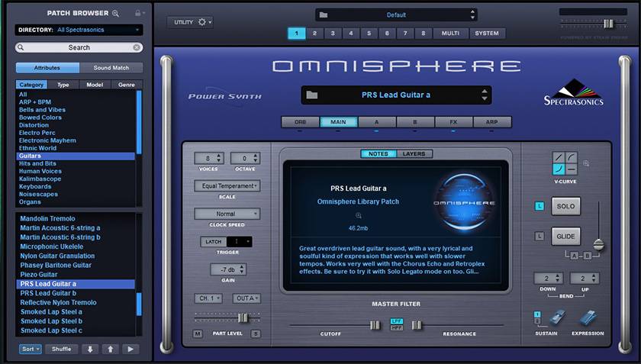641x364 pixels.
Task: Move to next patch with down arrow button
Action: click(x=90, y=350)
